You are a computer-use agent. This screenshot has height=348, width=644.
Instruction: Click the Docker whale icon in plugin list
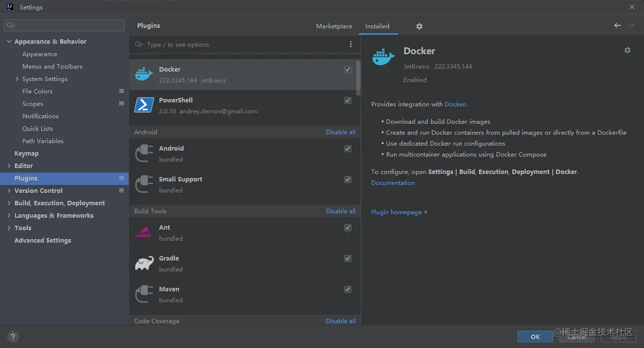pos(144,75)
